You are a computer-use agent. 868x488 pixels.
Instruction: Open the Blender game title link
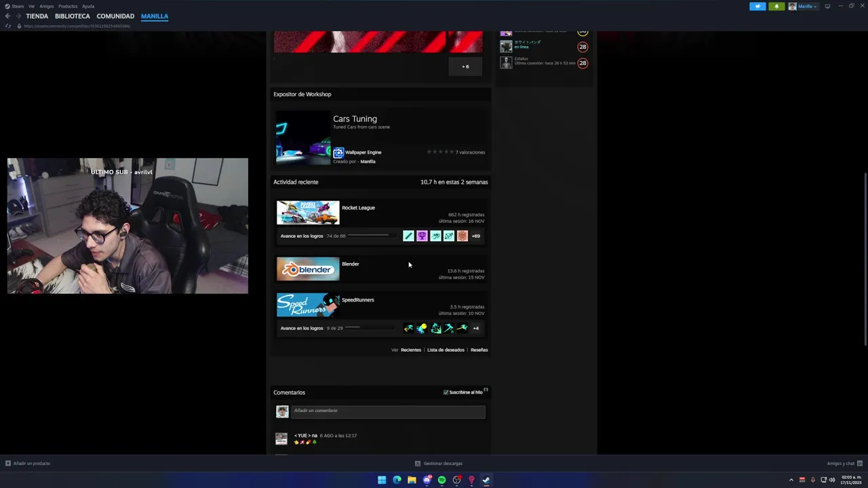point(351,264)
